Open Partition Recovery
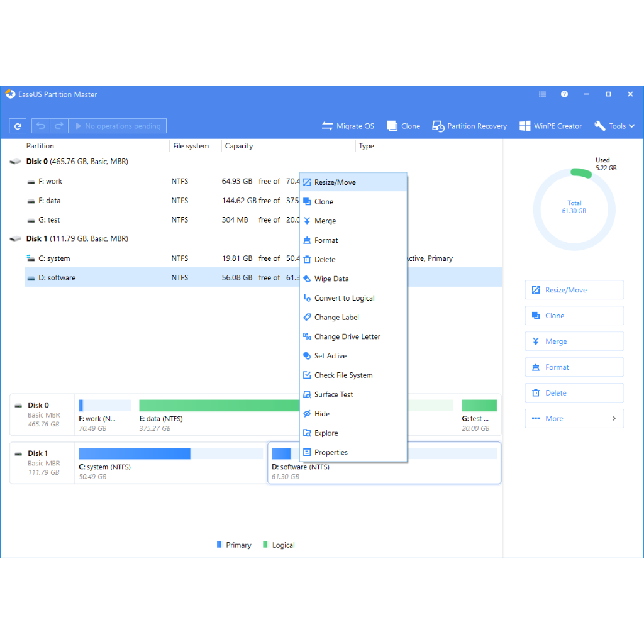This screenshot has width=644, height=644. tap(469, 126)
